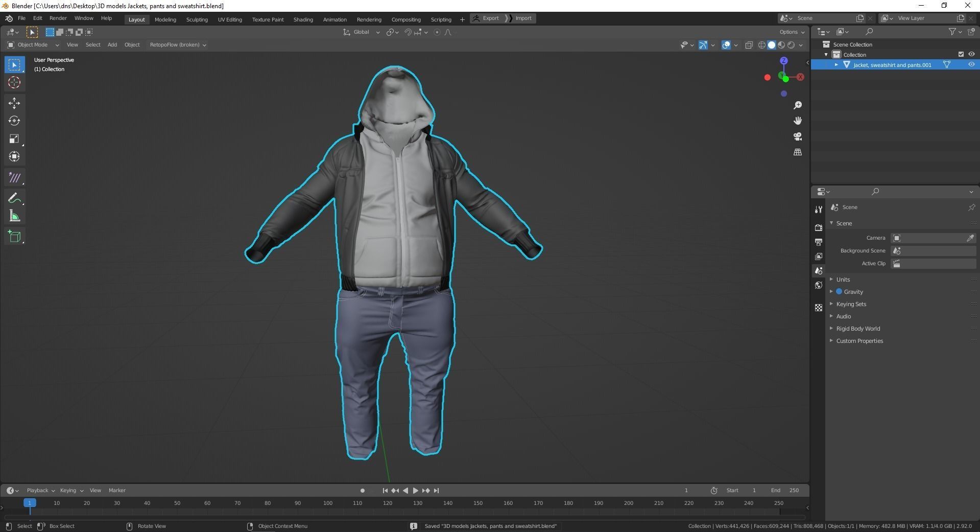Uncheck the Collection exclude checkbox
This screenshot has height=532, width=980.
[x=961, y=54]
